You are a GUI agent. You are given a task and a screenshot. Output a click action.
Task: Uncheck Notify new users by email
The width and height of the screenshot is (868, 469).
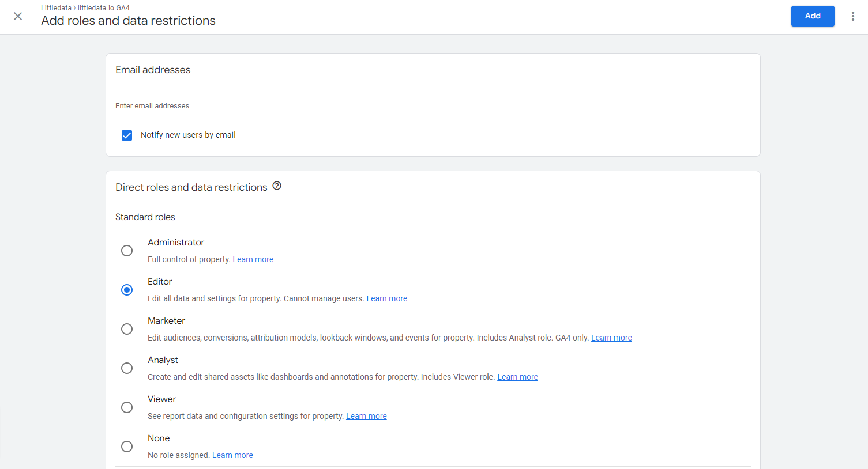click(127, 135)
